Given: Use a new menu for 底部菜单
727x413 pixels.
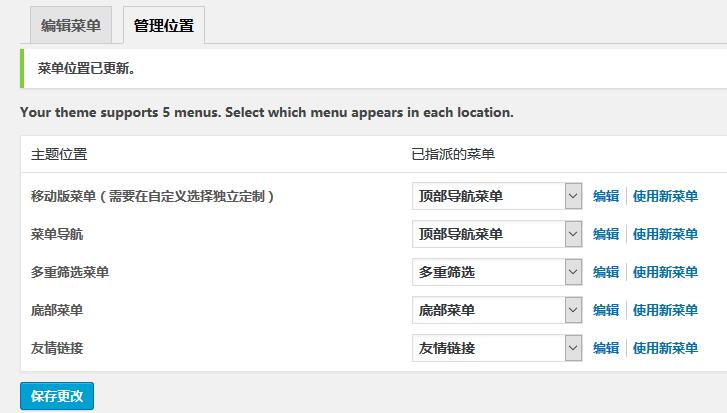Looking at the screenshot, I should pos(665,310).
